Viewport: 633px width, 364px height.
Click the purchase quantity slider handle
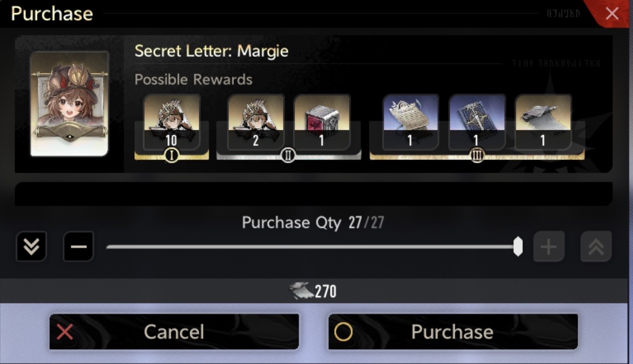click(518, 247)
